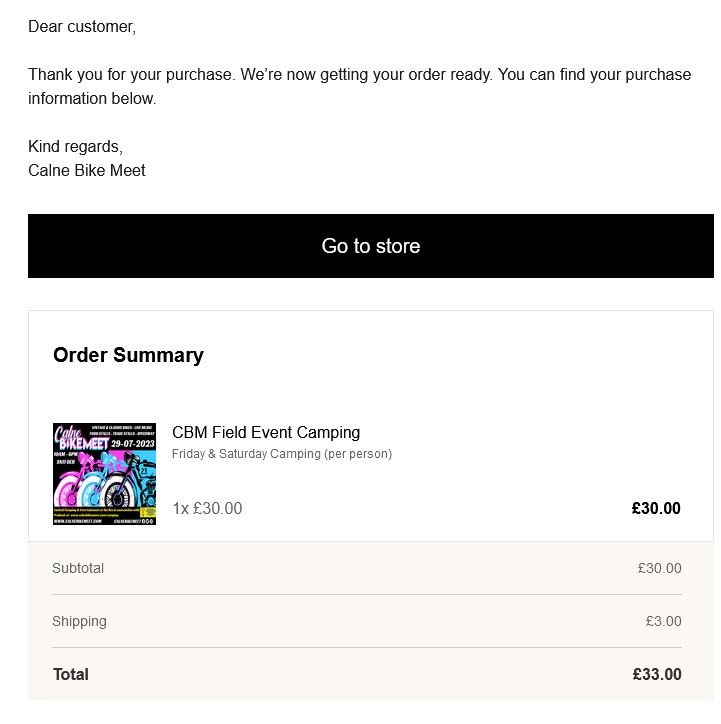Click the information below line

click(x=92, y=98)
